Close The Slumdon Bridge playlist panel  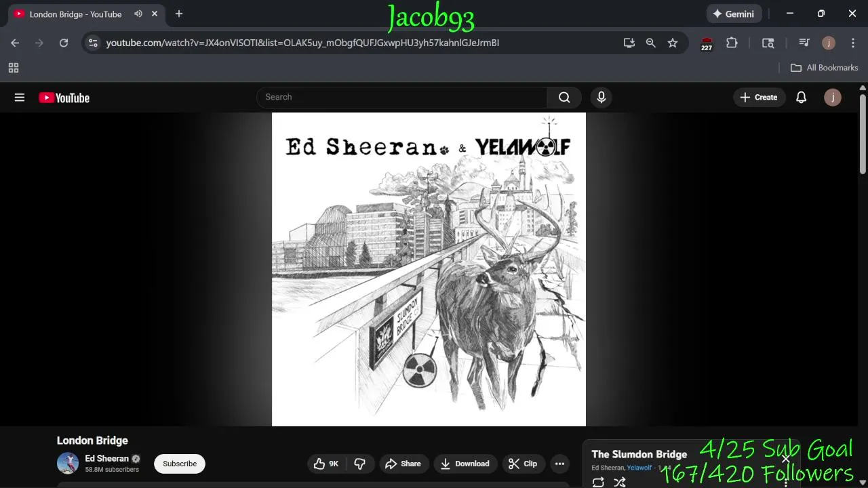click(x=786, y=459)
